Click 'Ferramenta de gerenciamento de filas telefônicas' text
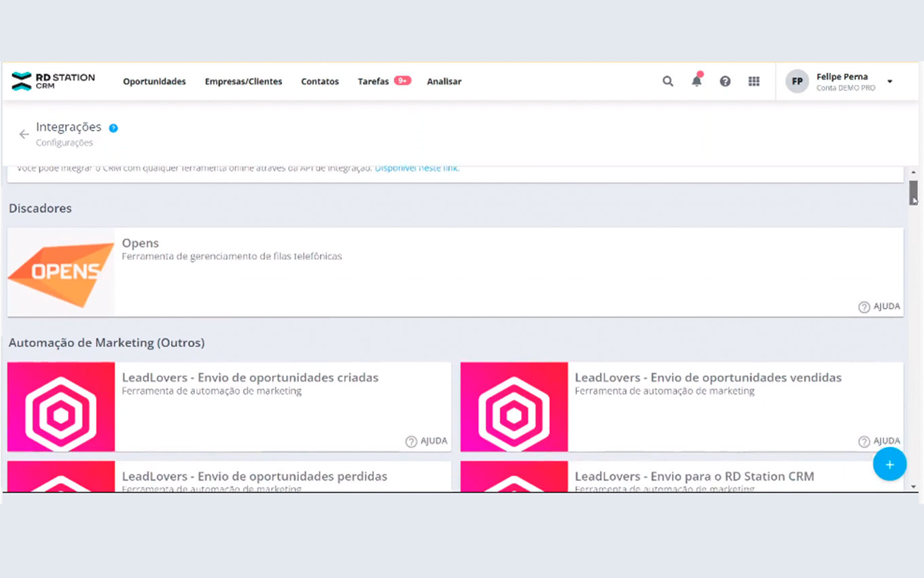This screenshot has height=578, width=924. [x=232, y=256]
